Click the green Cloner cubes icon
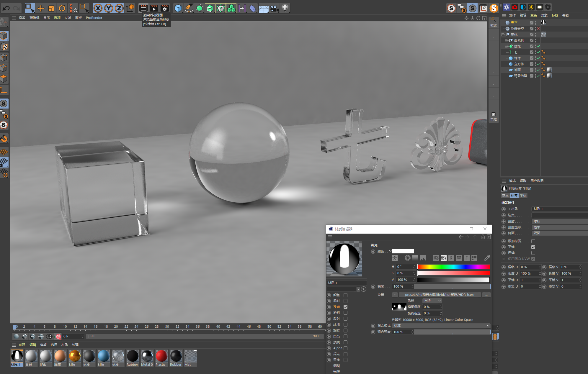 (231, 8)
